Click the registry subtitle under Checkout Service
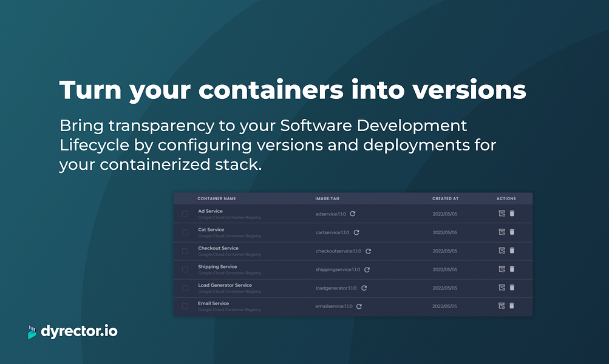Viewport: 609px width, 364px height. [230, 255]
